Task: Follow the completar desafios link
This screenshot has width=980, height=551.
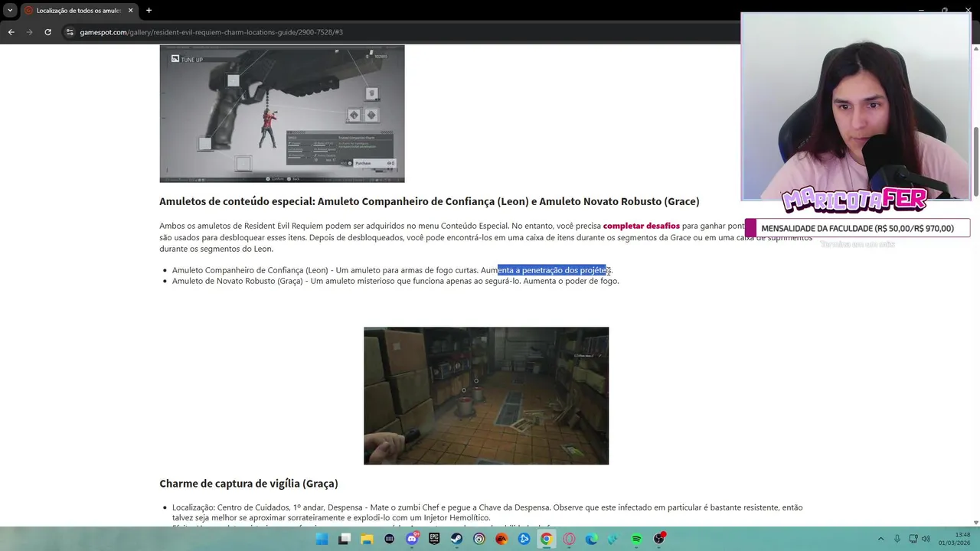Action: coord(641,226)
